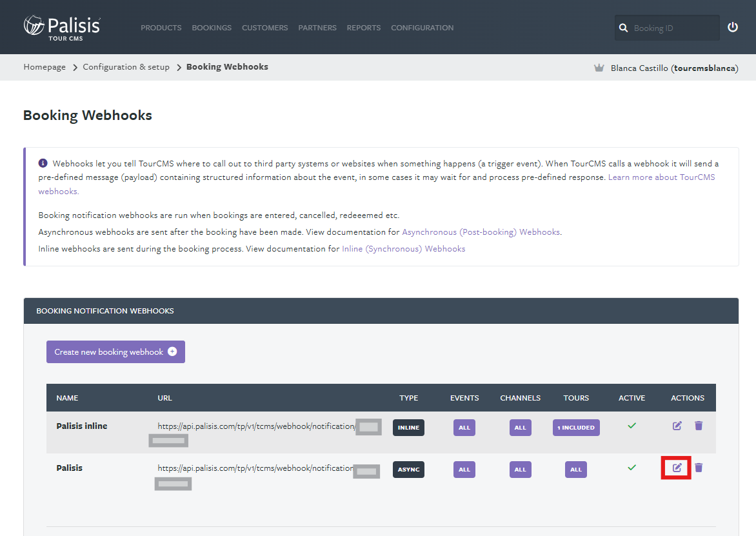756x536 pixels.
Task: Click the TOURS column header
Action: pyautogui.click(x=576, y=398)
